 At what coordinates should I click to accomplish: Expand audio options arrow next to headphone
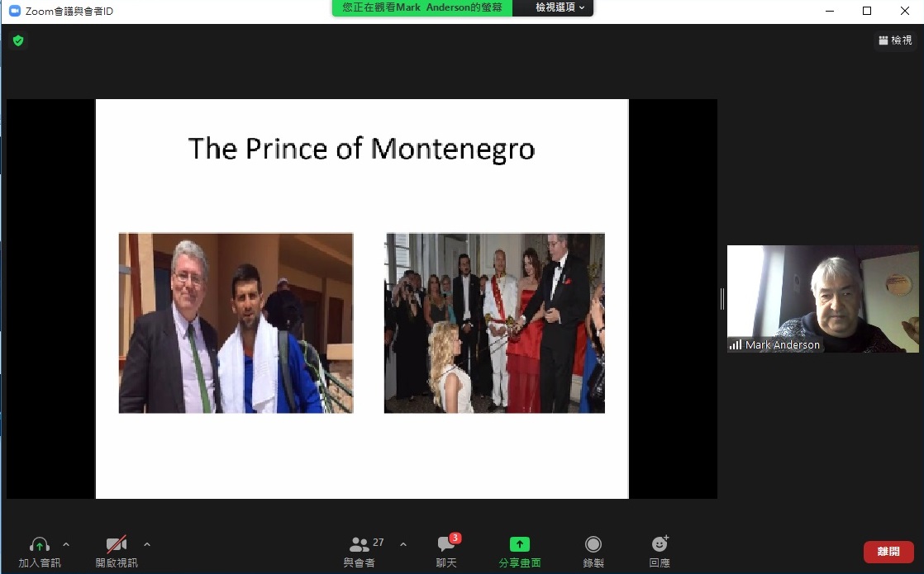66,544
